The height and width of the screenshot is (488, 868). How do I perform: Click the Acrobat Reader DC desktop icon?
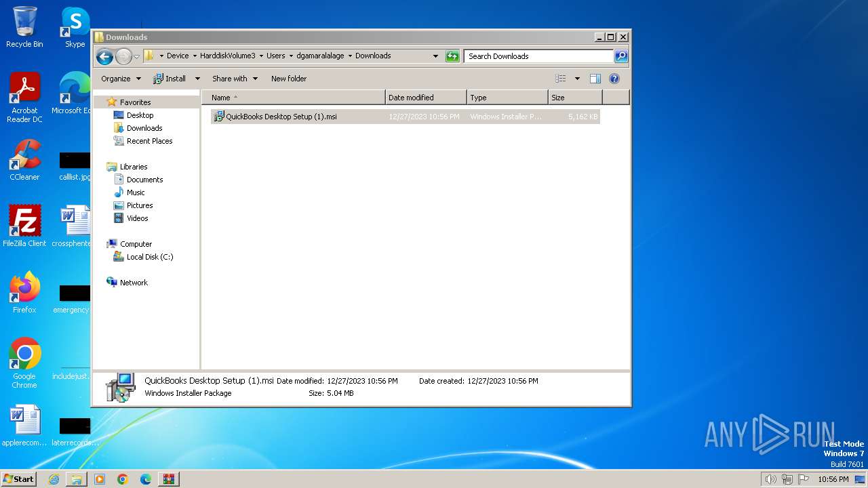coord(24,98)
